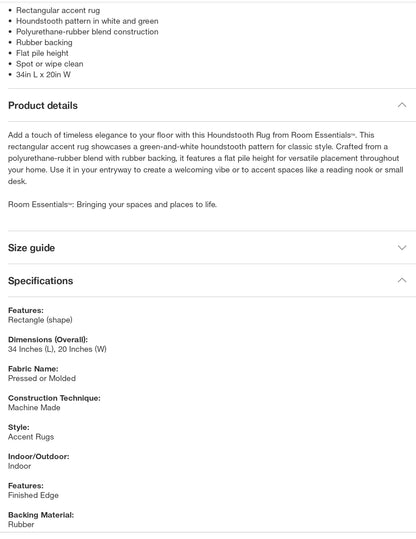Screen dimensions: 416x539
Task: Click the Fabric Name specification label
Action: pyautogui.click(x=33, y=369)
